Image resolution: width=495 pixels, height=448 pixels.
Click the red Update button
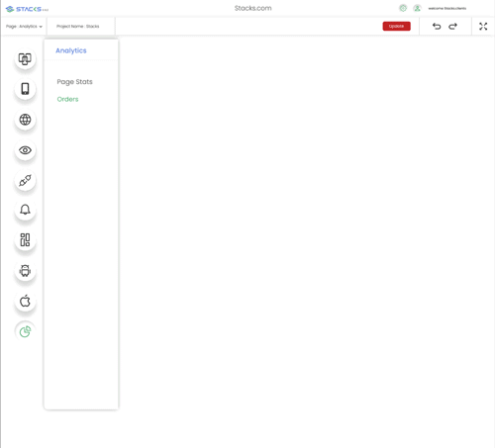[396, 26]
